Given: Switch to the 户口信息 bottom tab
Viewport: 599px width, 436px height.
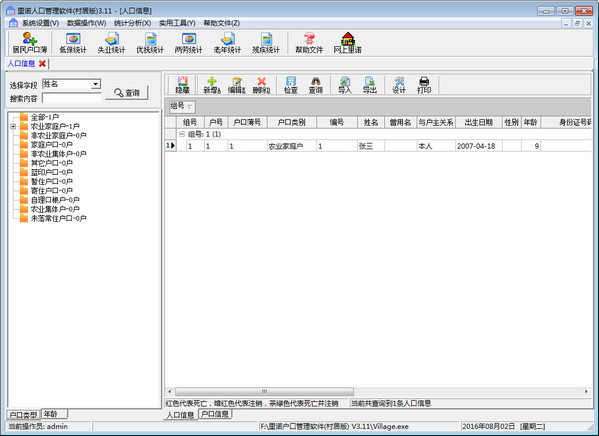Looking at the screenshot, I should [215, 414].
